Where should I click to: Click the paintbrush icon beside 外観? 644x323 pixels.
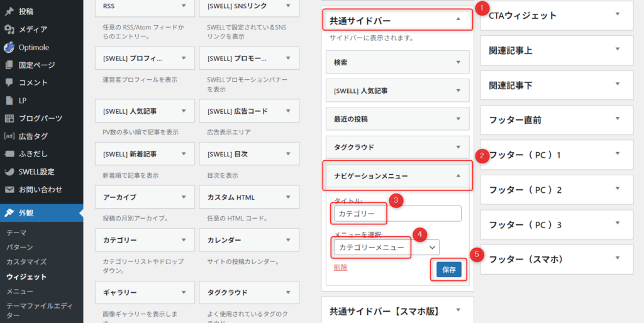click(9, 213)
